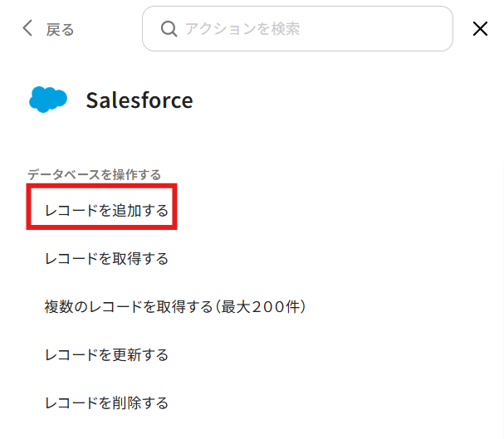The height and width of the screenshot is (439, 504).
Task: Focus the アクションを検索 search field
Action: coord(297,29)
